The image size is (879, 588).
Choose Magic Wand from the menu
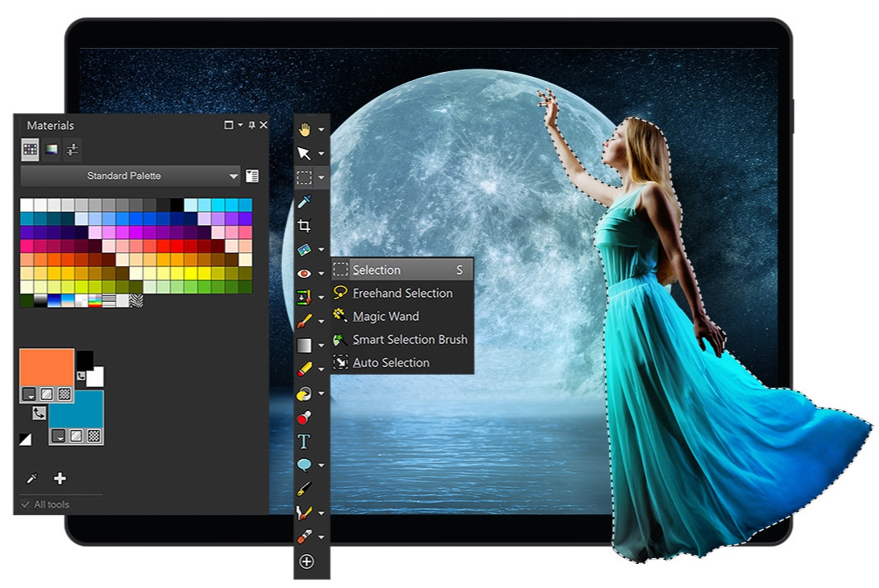(x=402, y=317)
